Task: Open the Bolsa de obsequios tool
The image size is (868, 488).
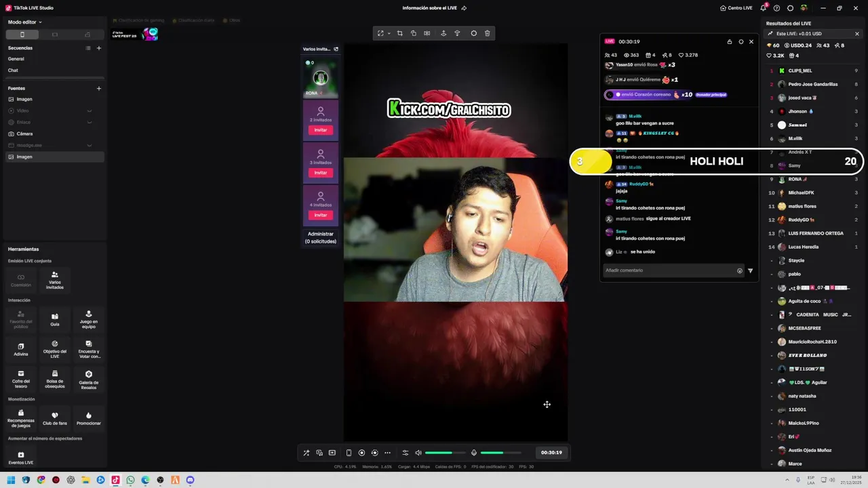Action: coord(55,379)
